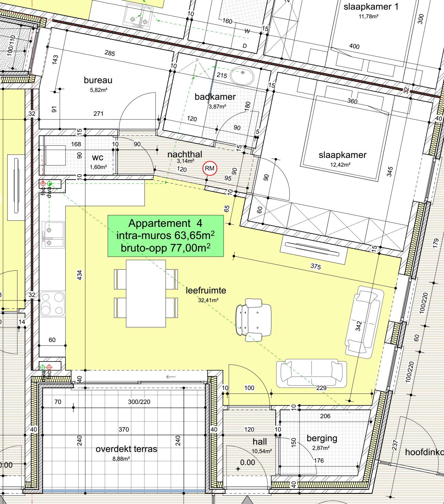Select the armchair in the leefruimte
Image resolution: width=444 pixels, height=504 pixels.
(x=254, y=320)
